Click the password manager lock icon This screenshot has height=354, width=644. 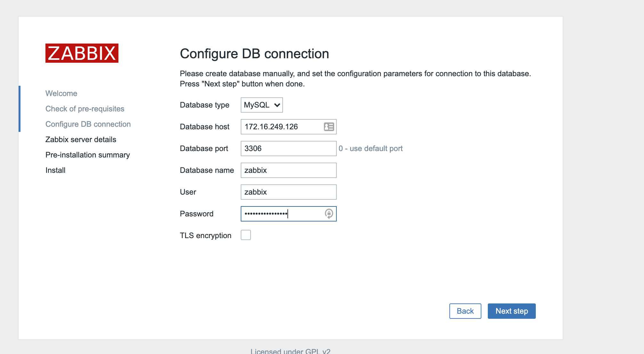click(329, 213)
